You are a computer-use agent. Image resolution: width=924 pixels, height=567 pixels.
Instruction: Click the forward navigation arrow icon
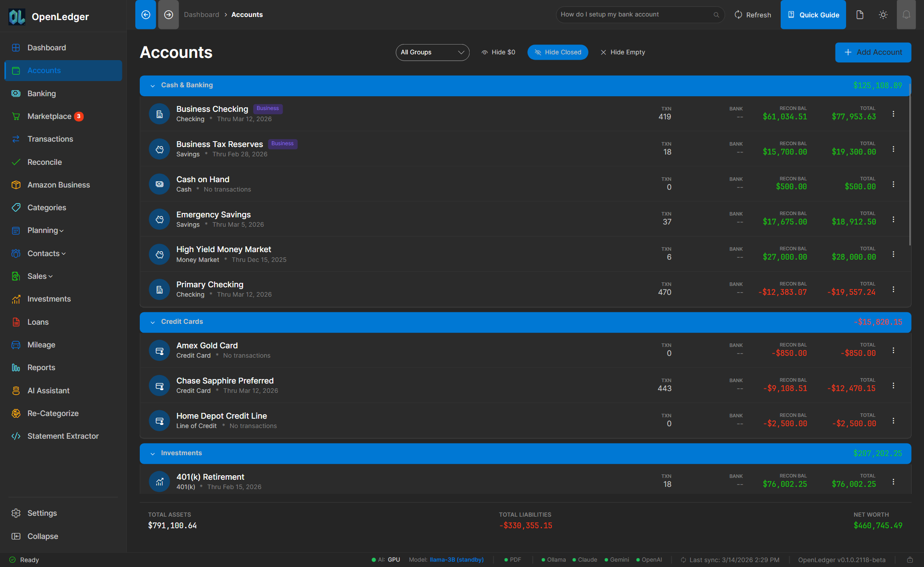click(168, 15)
